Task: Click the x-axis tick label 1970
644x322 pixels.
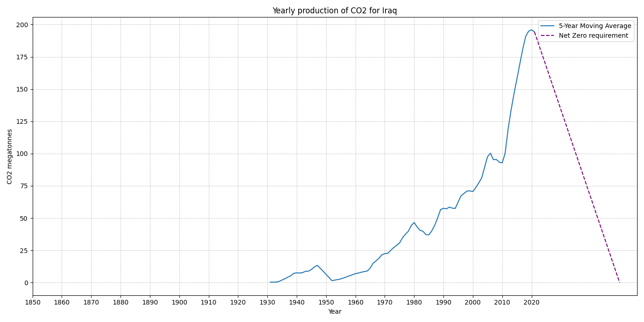Action: [385, 303]
